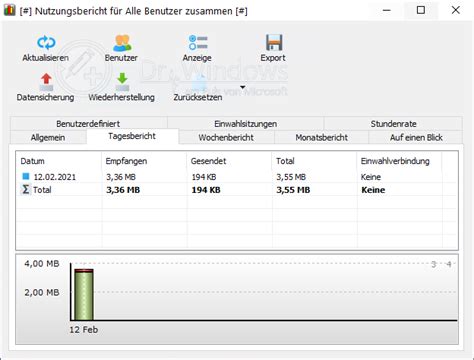Select the Tagesbericht tab
The image size is (474, 360).
coord(132,136)
